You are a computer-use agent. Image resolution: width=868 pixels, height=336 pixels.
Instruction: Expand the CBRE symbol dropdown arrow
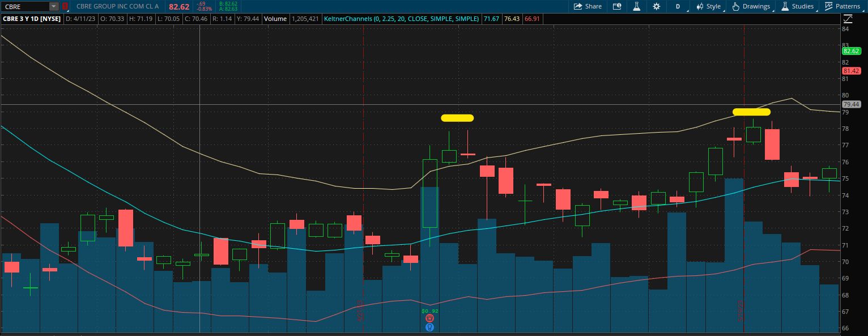[x=53, y=6]
